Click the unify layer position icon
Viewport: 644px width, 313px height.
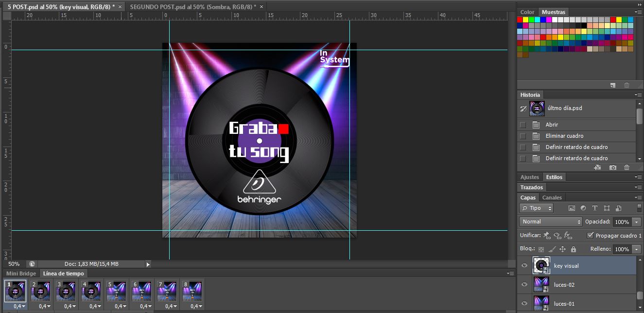coord(547,236)
